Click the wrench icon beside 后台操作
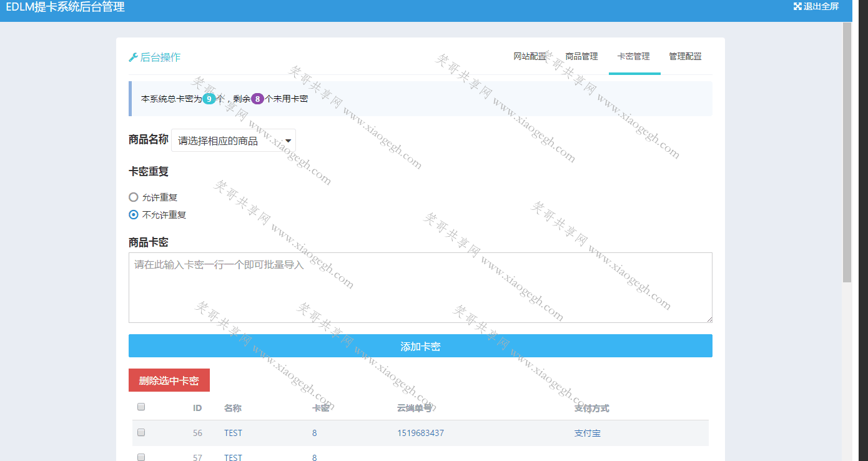Image resolution: width=868 pixels, height=461 pixels. (x=133, y=57)
